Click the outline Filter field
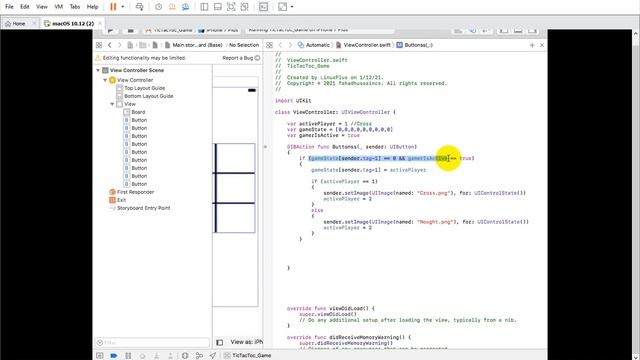The width and height of the screenshot is (640, 360). 152,342
